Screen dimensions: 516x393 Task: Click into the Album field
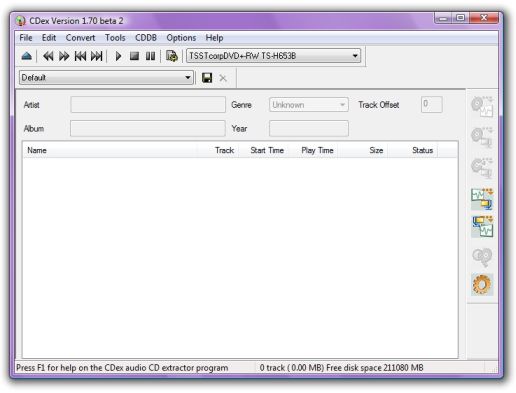(x=148, y=128)
